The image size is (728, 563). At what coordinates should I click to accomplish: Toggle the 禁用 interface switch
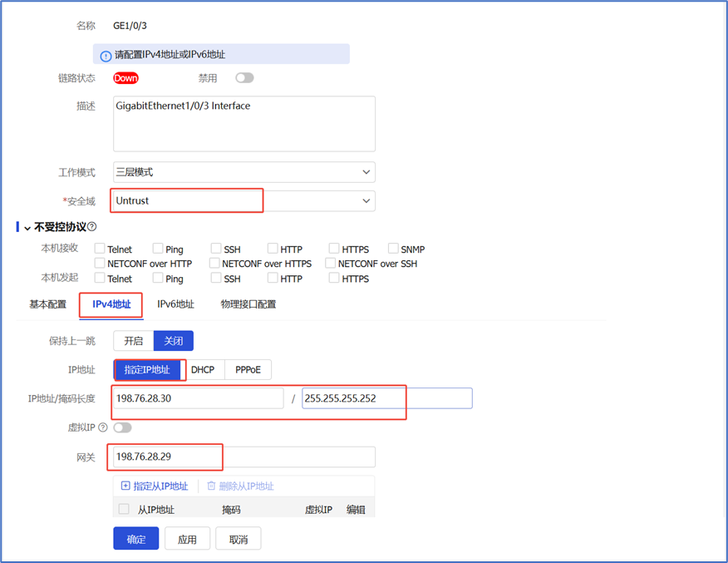click(244, 78)
